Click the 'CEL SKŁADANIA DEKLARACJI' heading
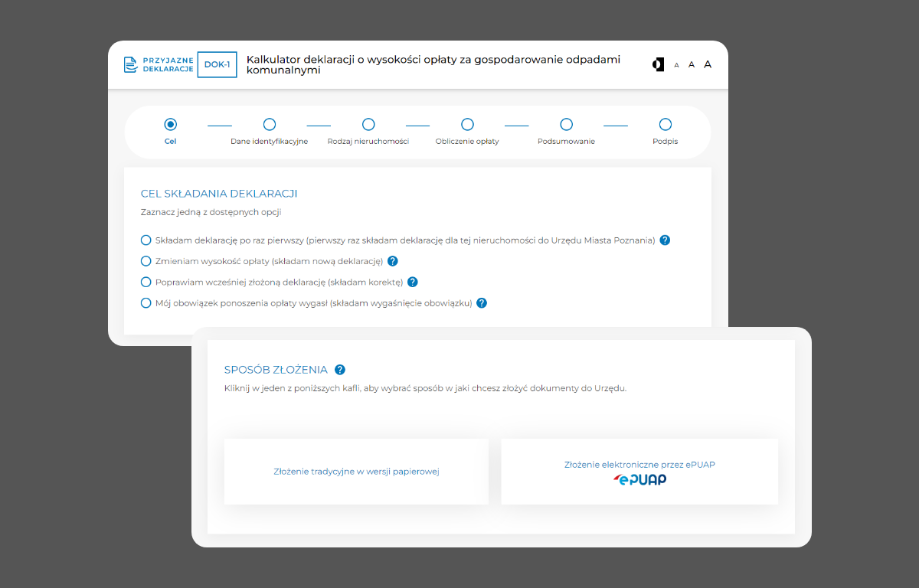The height and width of the screenshot is (588, 919). click(219, 194)
